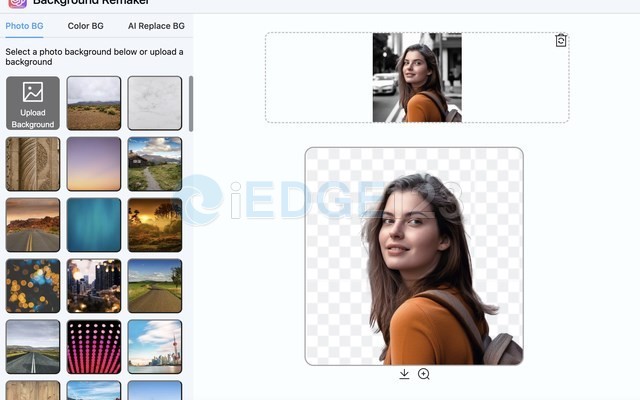Switch to the Photo BG tab
Image resolution: width=640 pixels, height=400 pixels.
click(24, 26)
